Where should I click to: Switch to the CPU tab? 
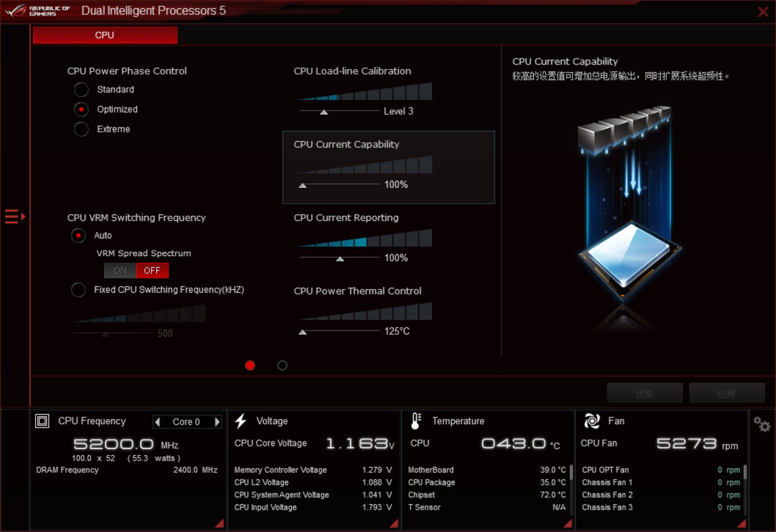coord(105,35)
